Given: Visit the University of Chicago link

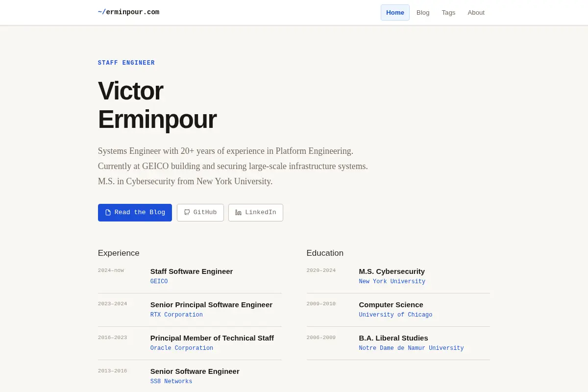Looking at the screenshot, I should [x=395, y=315].
